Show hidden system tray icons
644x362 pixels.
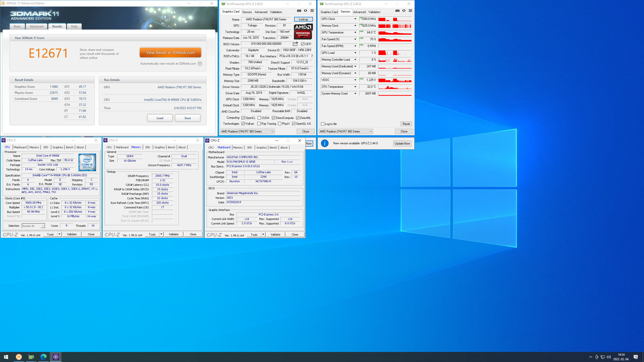pos(590,357)
